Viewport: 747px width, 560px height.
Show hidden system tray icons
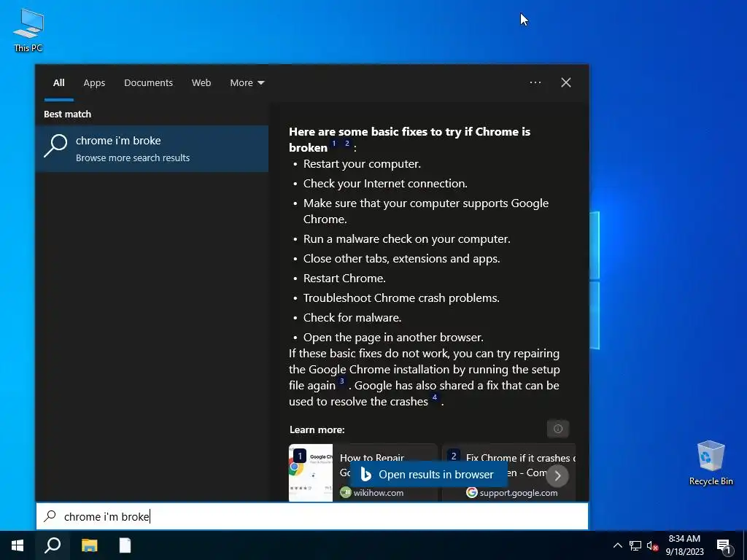[617, 545]
